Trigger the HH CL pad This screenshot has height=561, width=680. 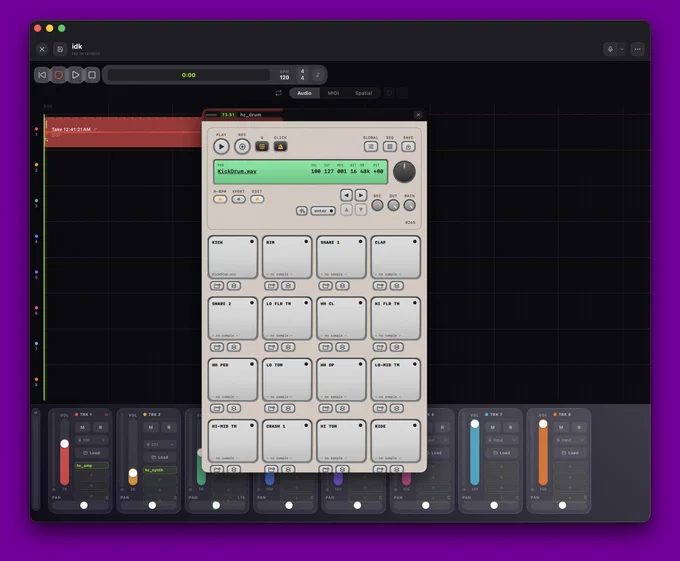click(x=341, y=318)
